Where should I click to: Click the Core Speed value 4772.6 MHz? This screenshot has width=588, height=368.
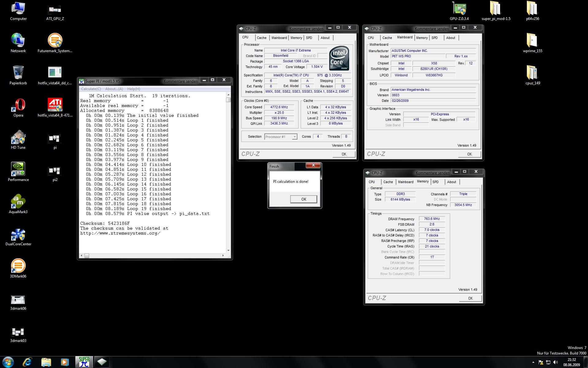(x=279, y=107)
